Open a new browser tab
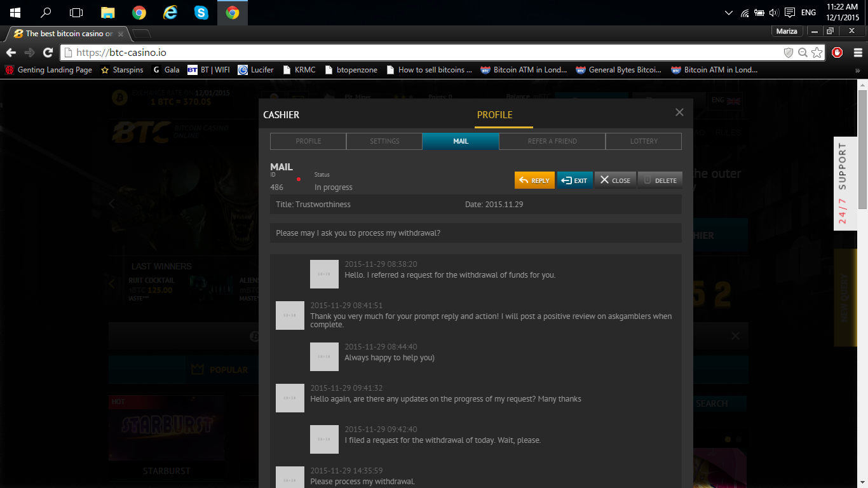This screenshot has width=868, height=488. pyautogui.click(x=141, y=34)
